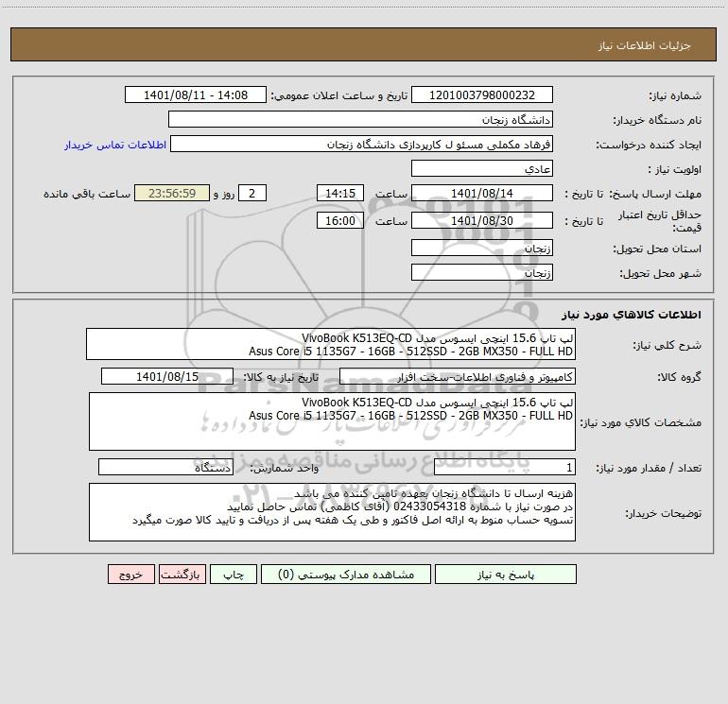Click the need date field 1401/08/15
The height and width of the screenshot is (704, 728).
pyautogui.click(x=167, y=376)
